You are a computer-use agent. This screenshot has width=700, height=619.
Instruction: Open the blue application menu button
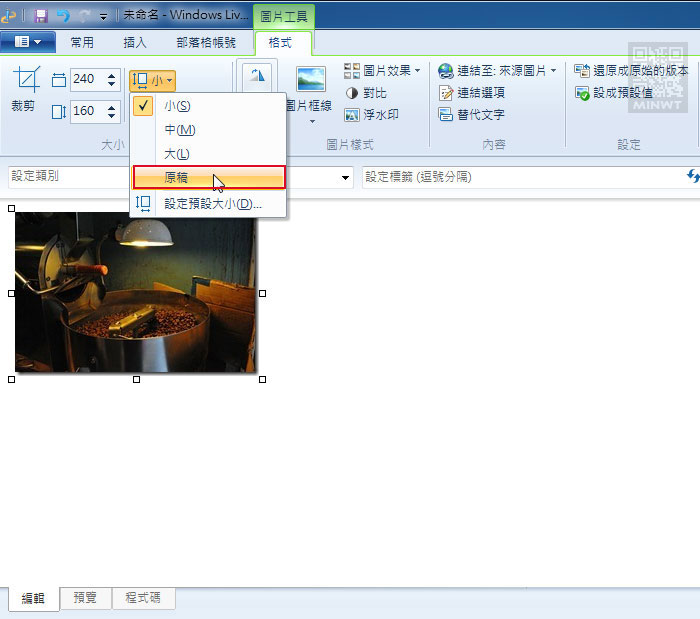tap(28, 42)
